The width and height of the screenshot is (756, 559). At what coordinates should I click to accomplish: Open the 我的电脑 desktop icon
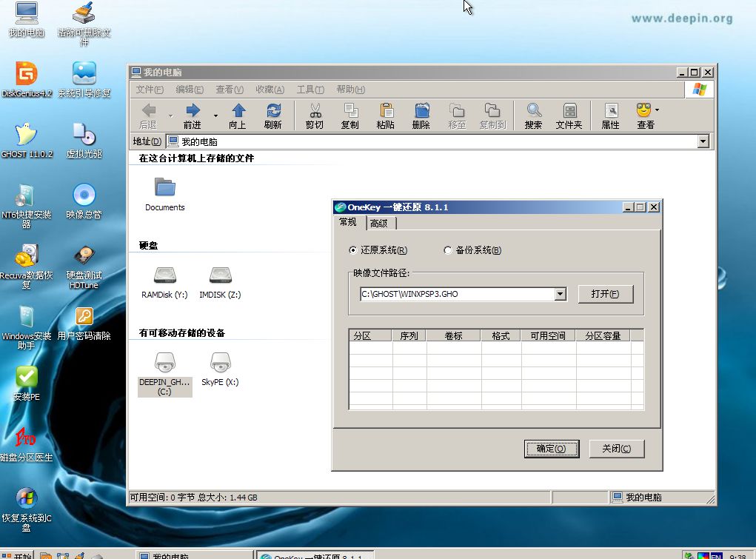pyautogui.click(x=27, y=19)
